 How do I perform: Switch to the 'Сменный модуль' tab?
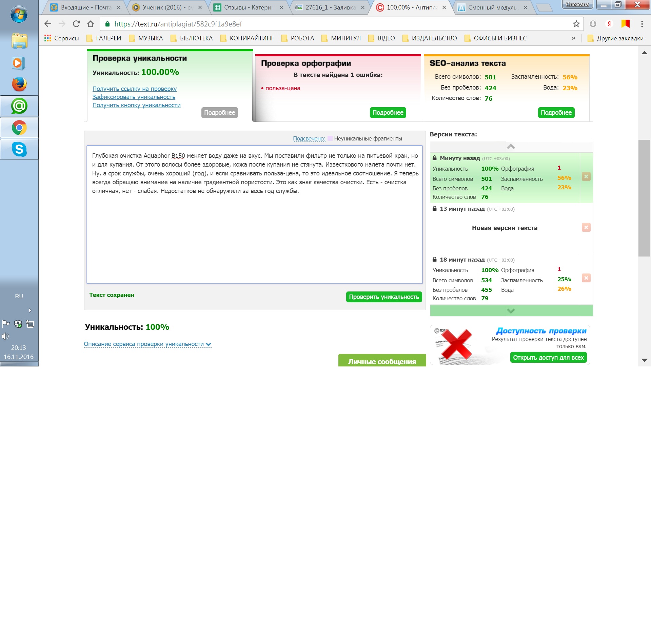pyautogui.click(x=492, y=7)
